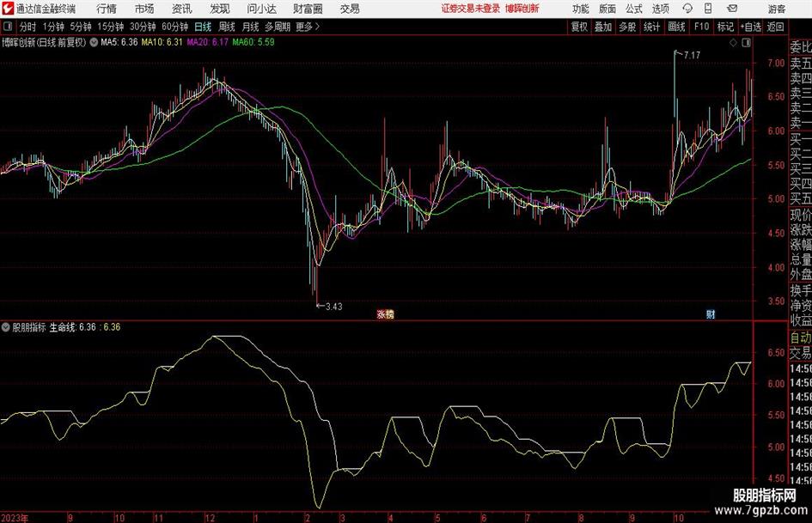Open the 财富圈 menu
This screenshot has height=523, width=812.
308,9
